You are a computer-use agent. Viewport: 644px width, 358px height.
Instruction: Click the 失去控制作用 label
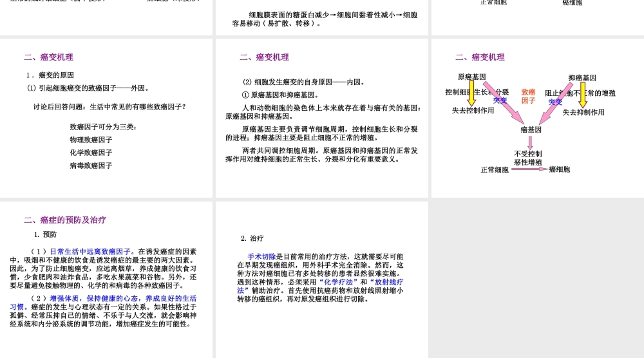(x=473, y=111)
